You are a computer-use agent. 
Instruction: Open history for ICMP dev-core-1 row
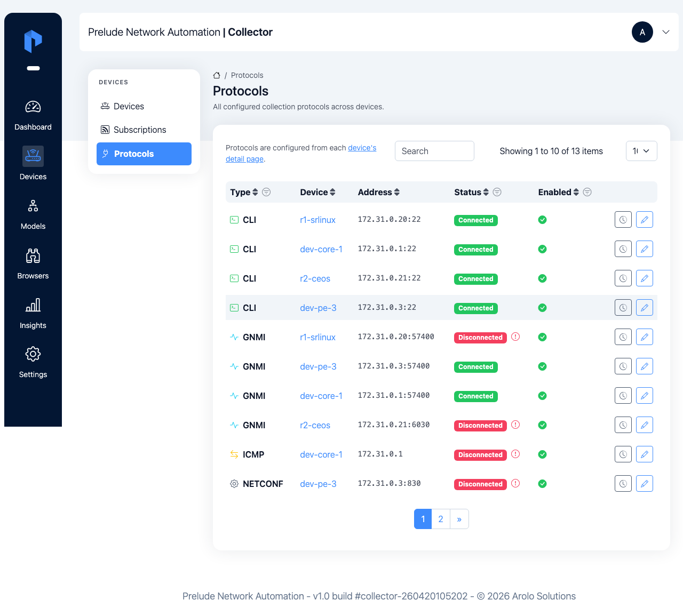pyautogui.click(x=623, y=454)
